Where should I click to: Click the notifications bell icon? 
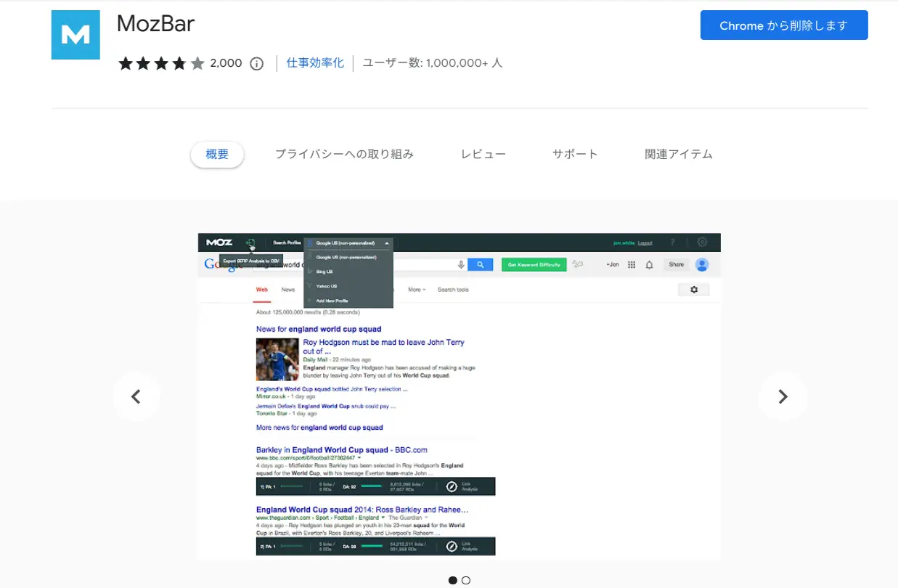[x=650, y=264]
